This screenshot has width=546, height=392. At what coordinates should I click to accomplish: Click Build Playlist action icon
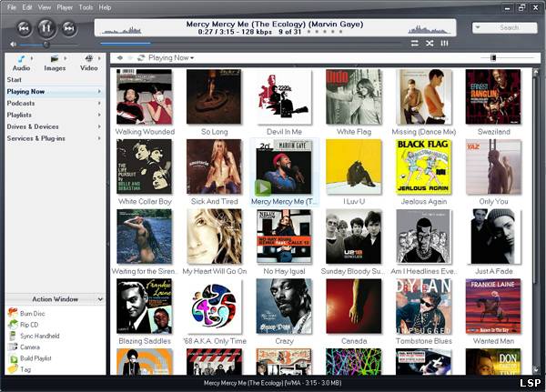pyautogui.click(x=14, y=358)
